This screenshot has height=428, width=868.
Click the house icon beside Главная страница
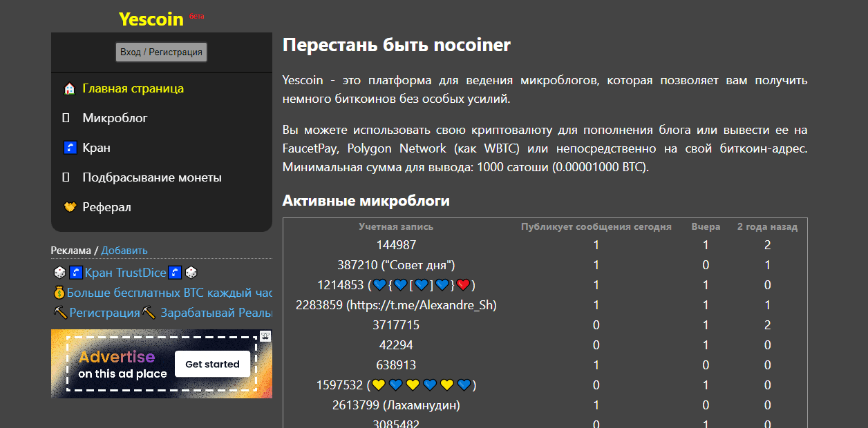pos(69,89)
